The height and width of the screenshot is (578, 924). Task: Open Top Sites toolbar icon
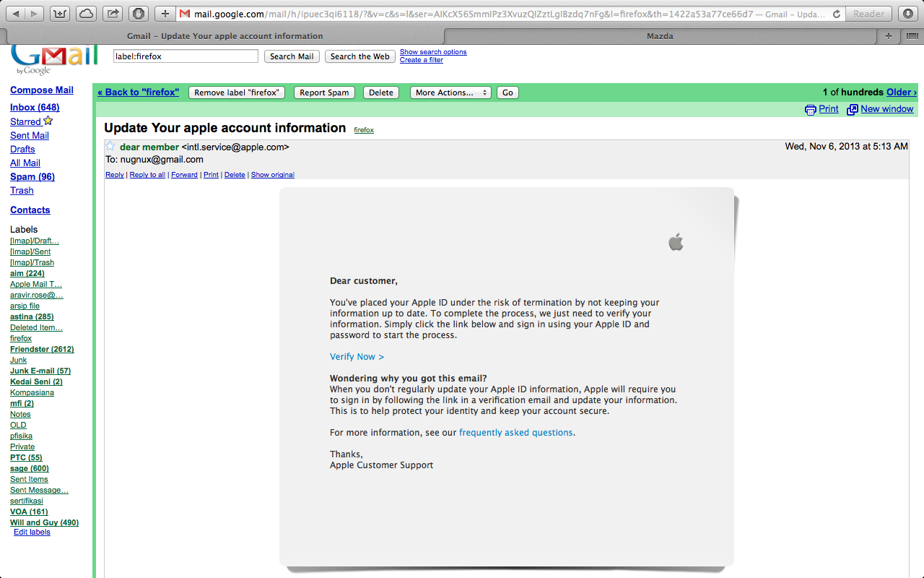(x=61, y=14)
